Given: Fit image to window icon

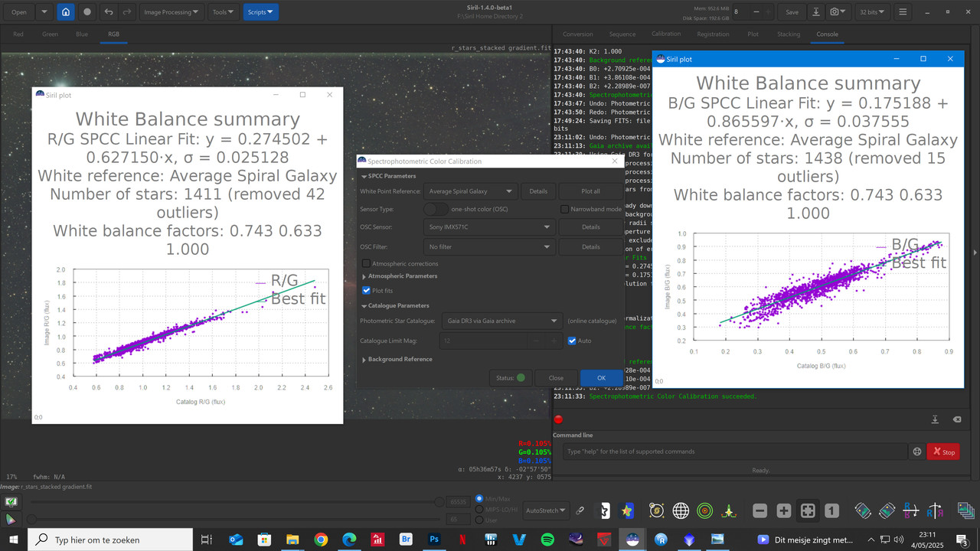Looking at the screenshot, I should click(x=808, y=510).
